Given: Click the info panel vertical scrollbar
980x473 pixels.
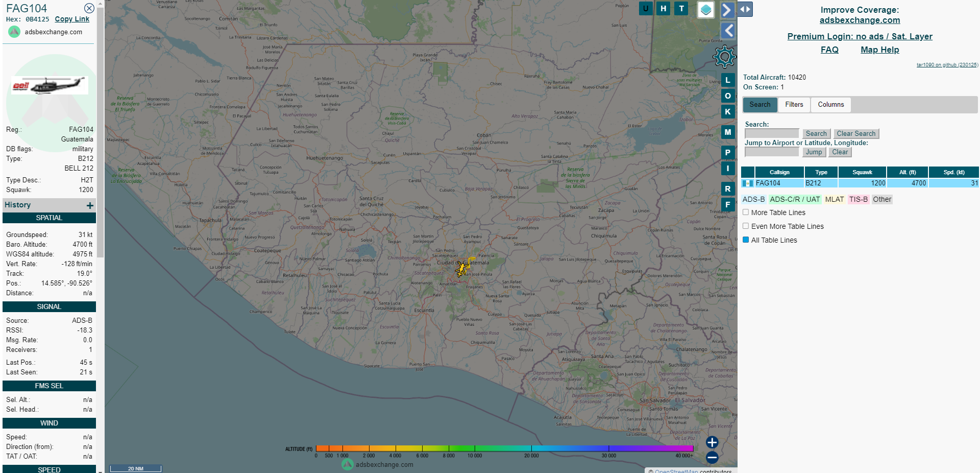Looking at the screenshot, I should coord(101,133).
